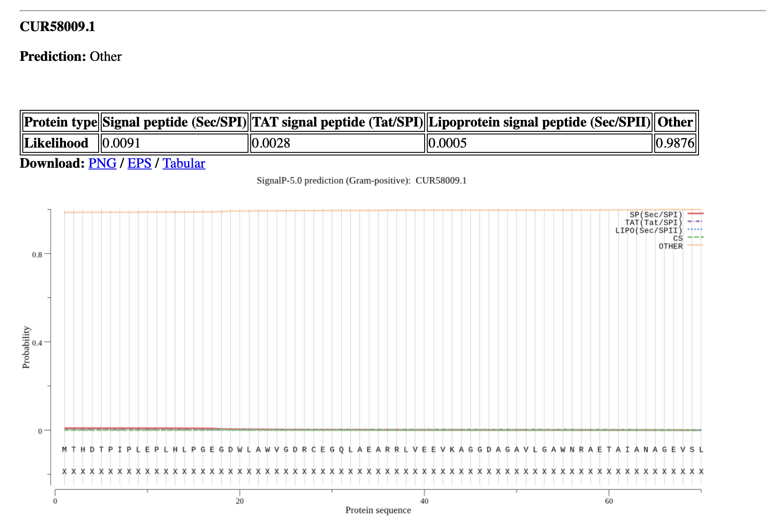The width and height of the screenshot is (766, 532).
Task: Click the 'Download:' label
Action: pos(52,163)
